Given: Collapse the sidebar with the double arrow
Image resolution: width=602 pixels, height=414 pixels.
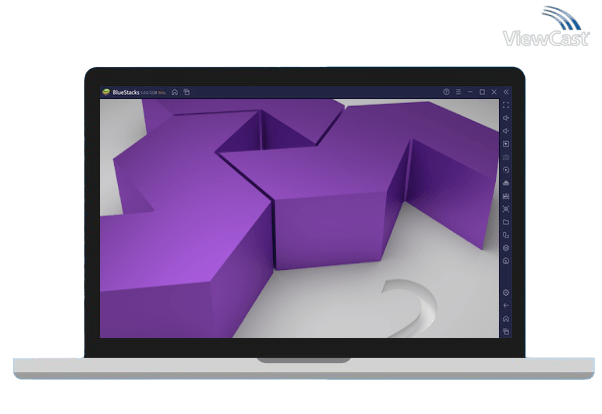Looking at the screenshot, I should pos(506,92).
